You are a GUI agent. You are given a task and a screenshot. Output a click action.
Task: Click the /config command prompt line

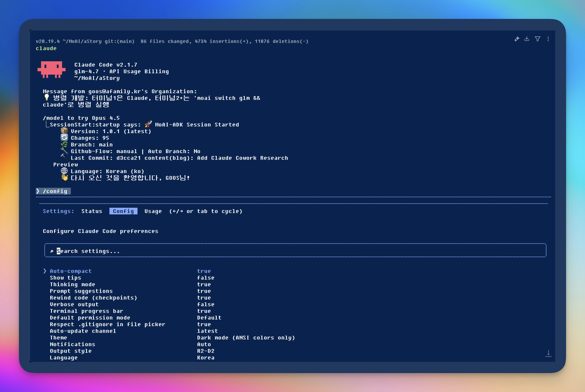pyautogui.click(x=53, y=191)
